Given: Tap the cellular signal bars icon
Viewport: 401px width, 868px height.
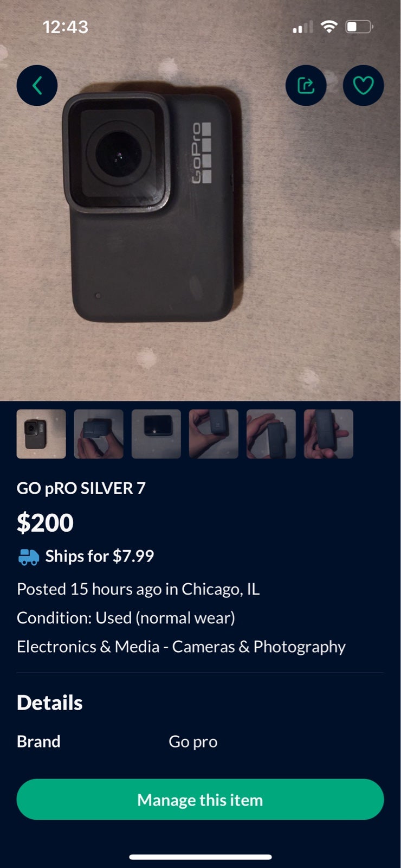Looking at the screenshot, I should pyautogui.click(x=303, y=27).
